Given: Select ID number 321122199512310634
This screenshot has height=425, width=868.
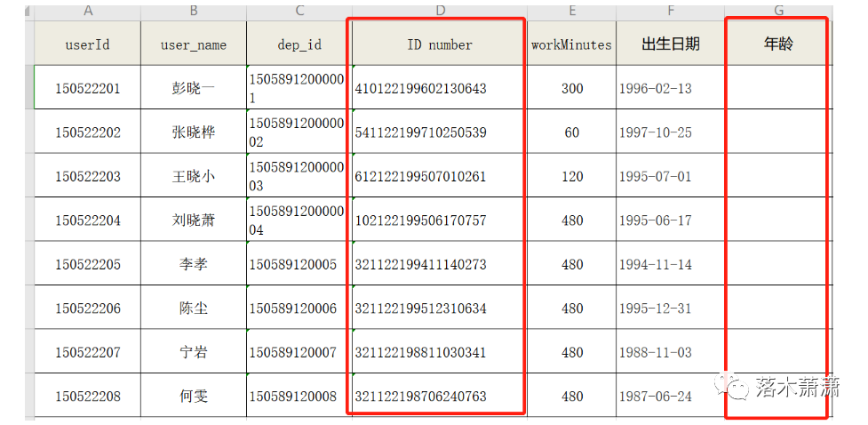Looking at the screenshot, I should (440, 308).
